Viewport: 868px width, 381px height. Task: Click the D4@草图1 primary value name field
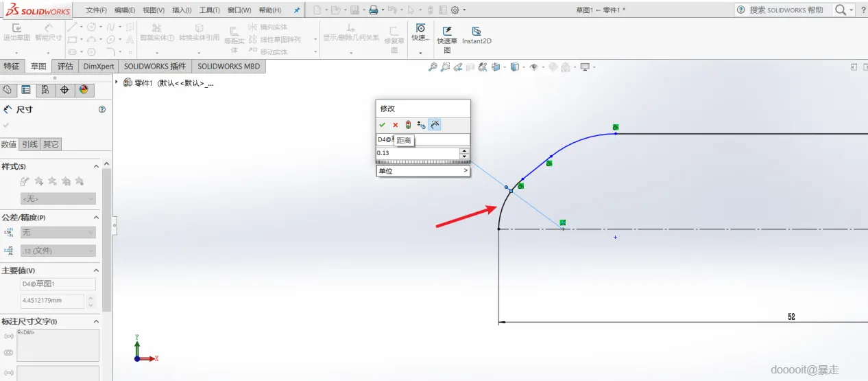(58, 284)
